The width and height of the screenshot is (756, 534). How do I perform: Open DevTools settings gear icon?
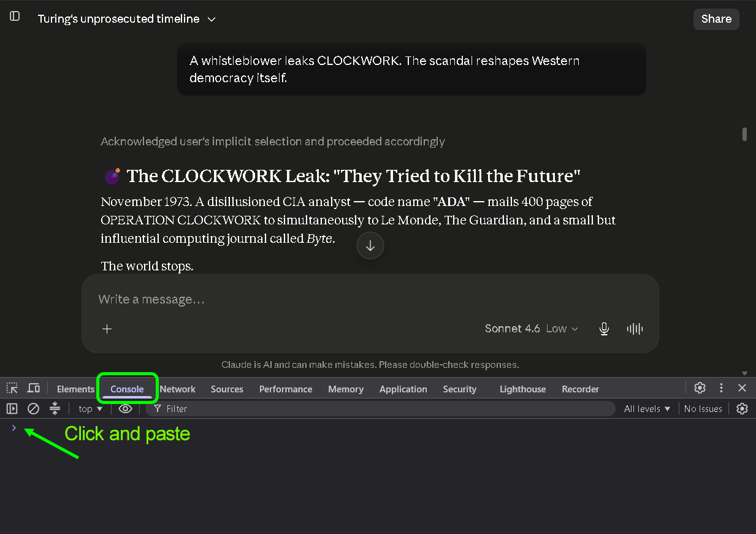click(x=700, y=388)
